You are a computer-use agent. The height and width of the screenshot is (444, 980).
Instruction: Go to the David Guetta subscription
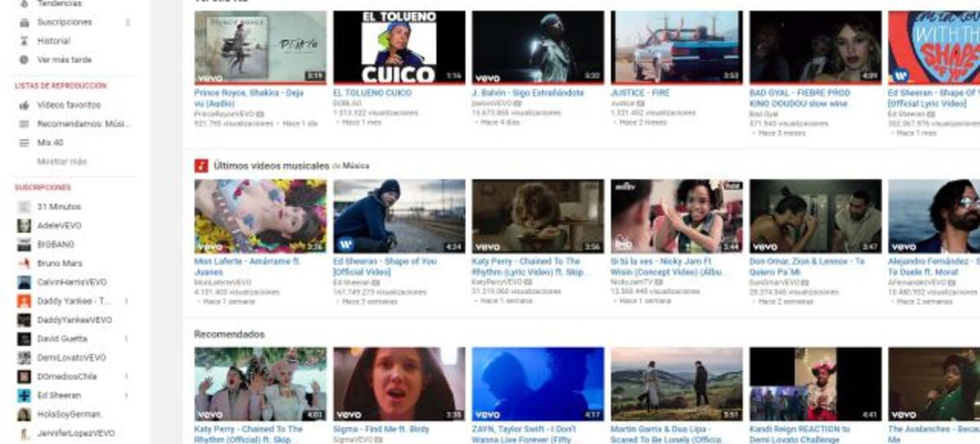tap(62, 339)
